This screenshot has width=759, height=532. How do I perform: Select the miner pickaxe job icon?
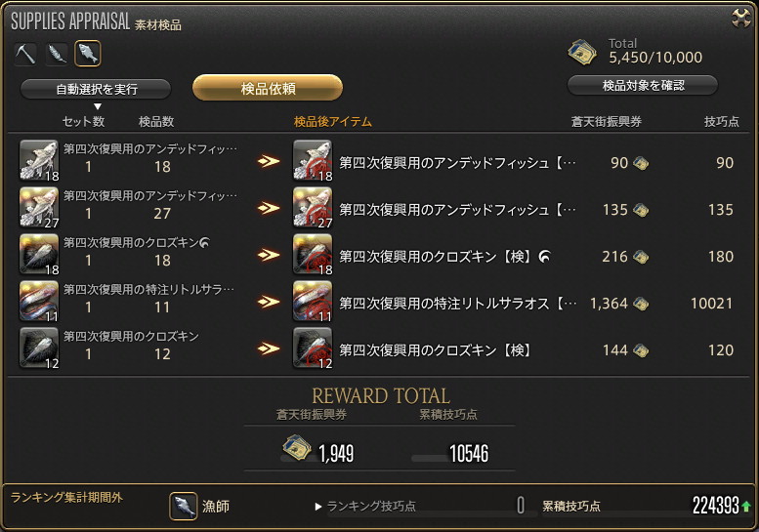point(25,53)
